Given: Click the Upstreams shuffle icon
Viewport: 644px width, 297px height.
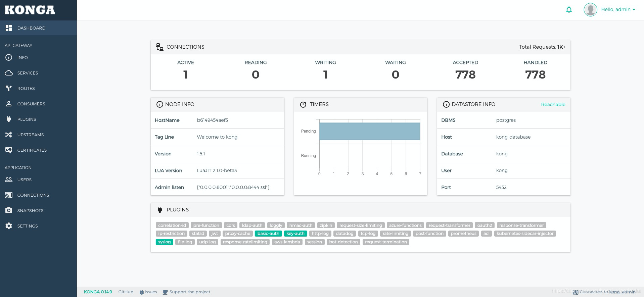Looking at the screenshot, I should pos(9,135).
